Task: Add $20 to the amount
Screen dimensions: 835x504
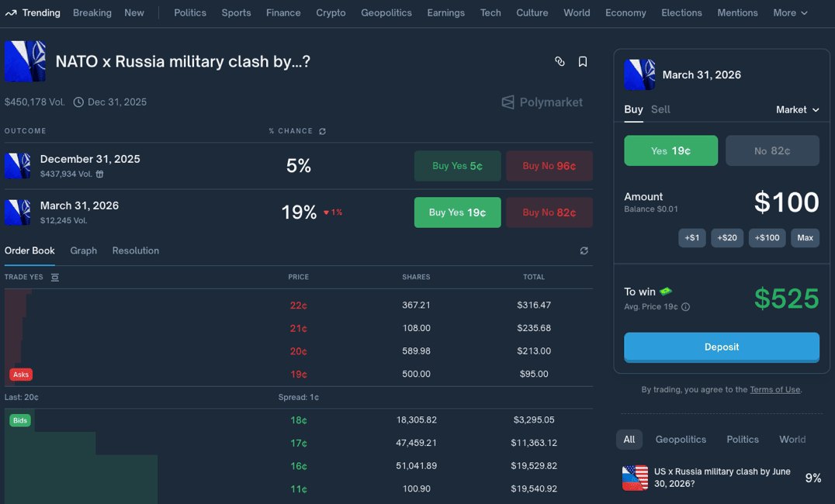Action: click(727, 238)
